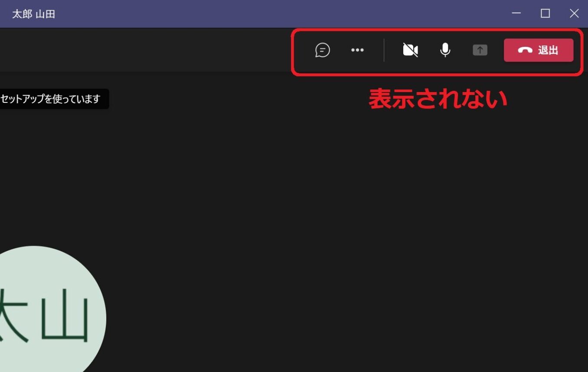Turn on the crossed-out camera

pos(410,50)
